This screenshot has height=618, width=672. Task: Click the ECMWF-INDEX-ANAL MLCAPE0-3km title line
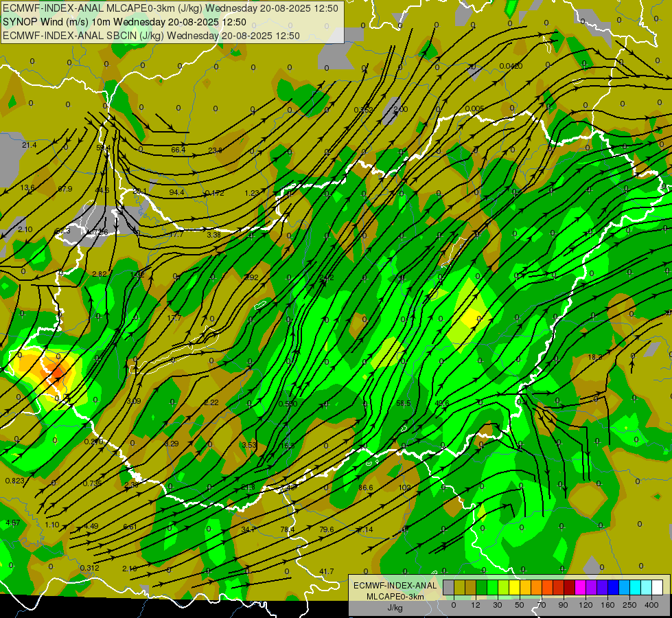170,8
